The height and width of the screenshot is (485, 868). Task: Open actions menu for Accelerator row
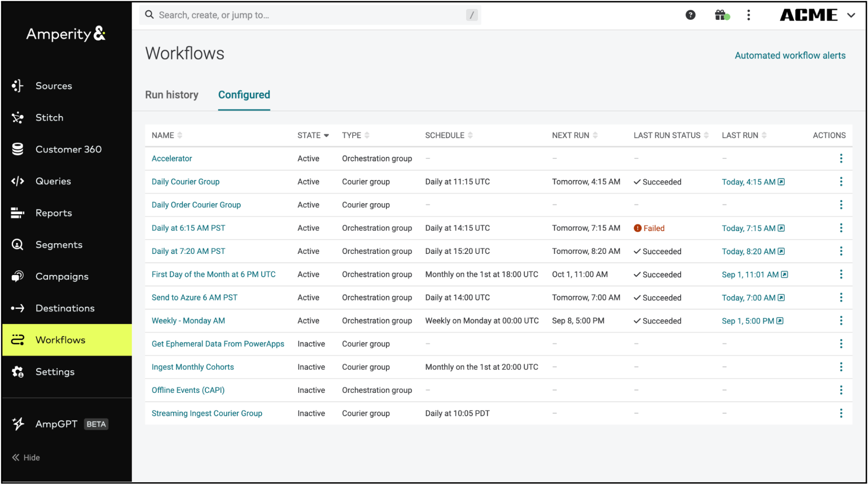(841, 158)
